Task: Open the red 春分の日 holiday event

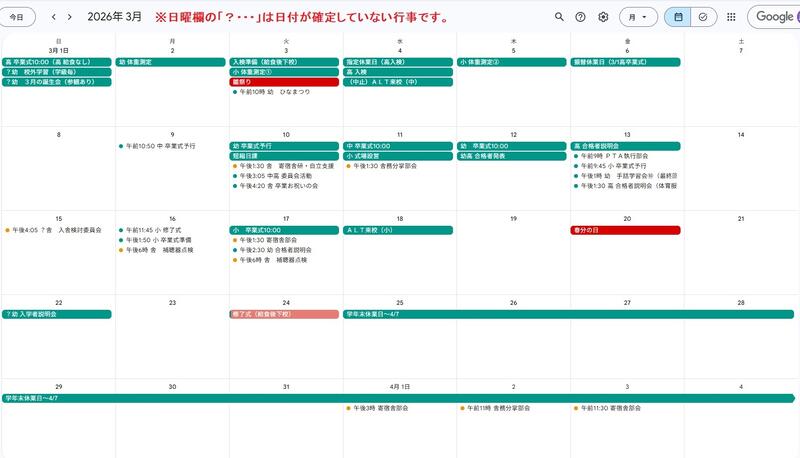Action: (x=625, y=230)
